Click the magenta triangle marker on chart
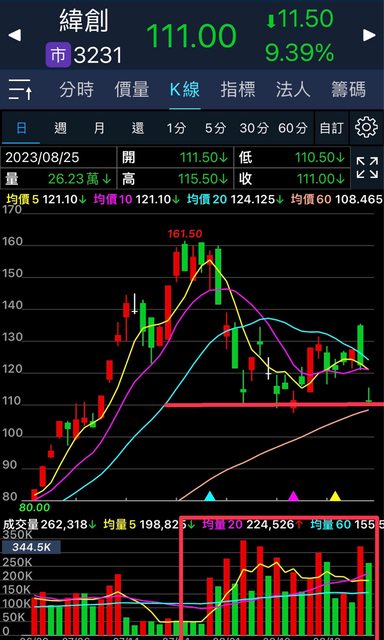Screen dimensions: 384x640 (x=293, y=496)
